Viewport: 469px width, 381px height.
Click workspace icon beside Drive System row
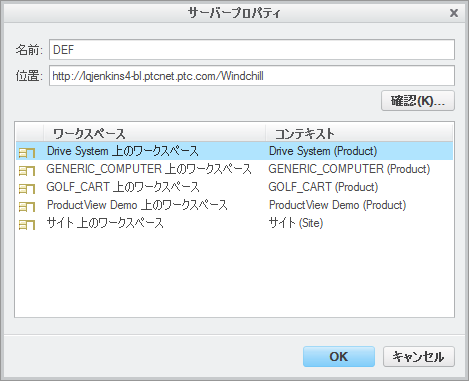[x=27, y=153]
